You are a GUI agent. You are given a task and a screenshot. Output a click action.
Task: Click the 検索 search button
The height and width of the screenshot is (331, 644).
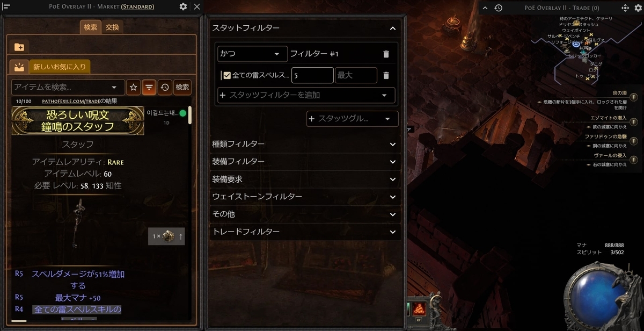(x=182, y=87)
